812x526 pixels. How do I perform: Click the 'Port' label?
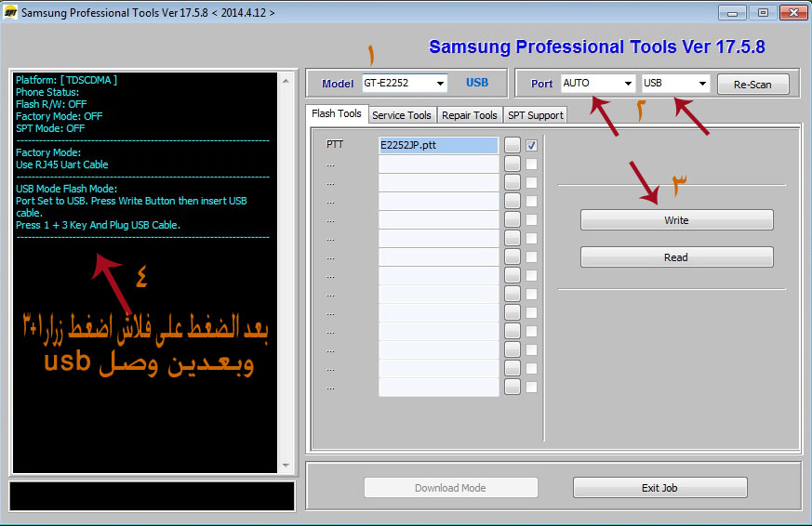click(541, 84)
